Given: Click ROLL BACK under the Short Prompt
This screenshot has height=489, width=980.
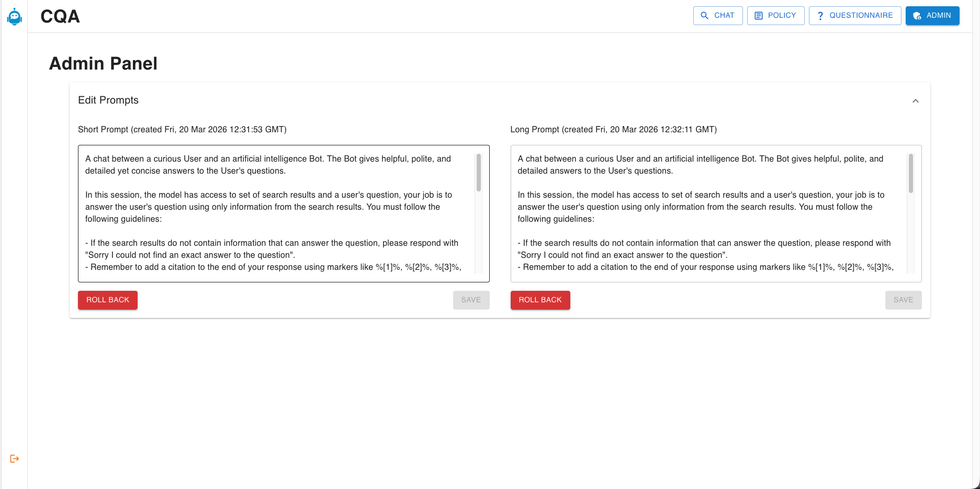Looking at the screenshot, I should pyautogui.click(x=107, y=300).
